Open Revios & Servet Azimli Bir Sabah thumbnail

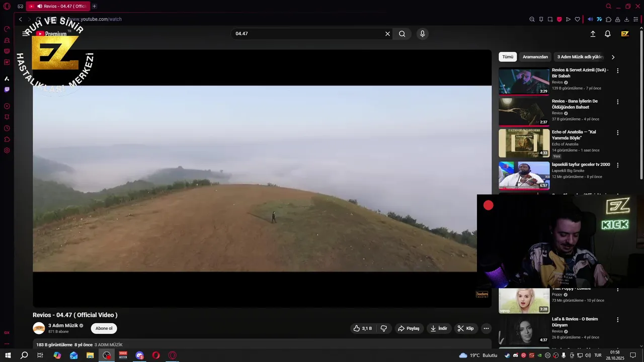coord(524,81)
